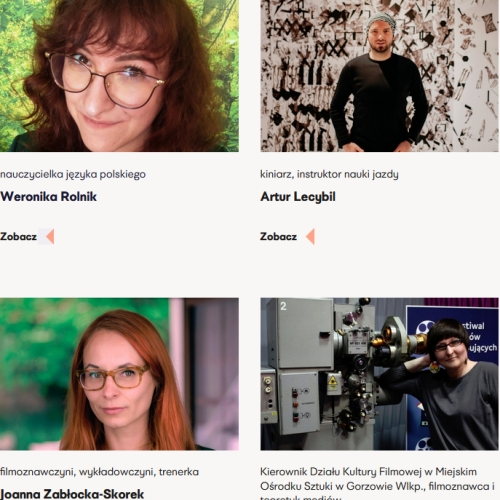Click the 'kiniarz, instruktor nauki jazdy' subtitle

tap(329, 174)
